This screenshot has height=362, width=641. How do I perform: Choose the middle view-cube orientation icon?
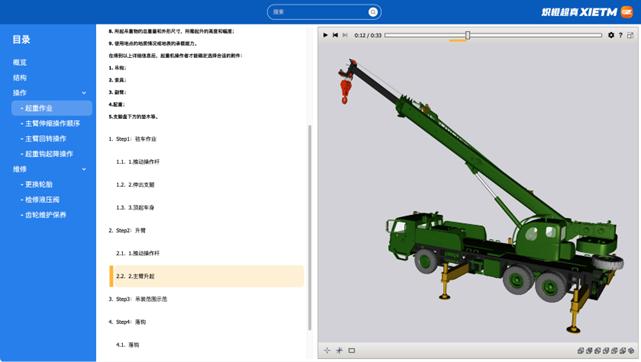[x=606, y=351]
